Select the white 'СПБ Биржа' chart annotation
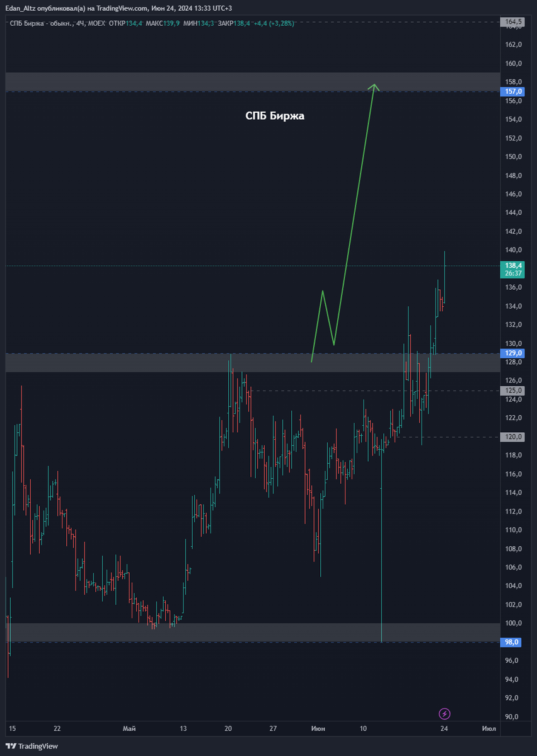This screenshot has width=537, height=756. tap(275, 116)
